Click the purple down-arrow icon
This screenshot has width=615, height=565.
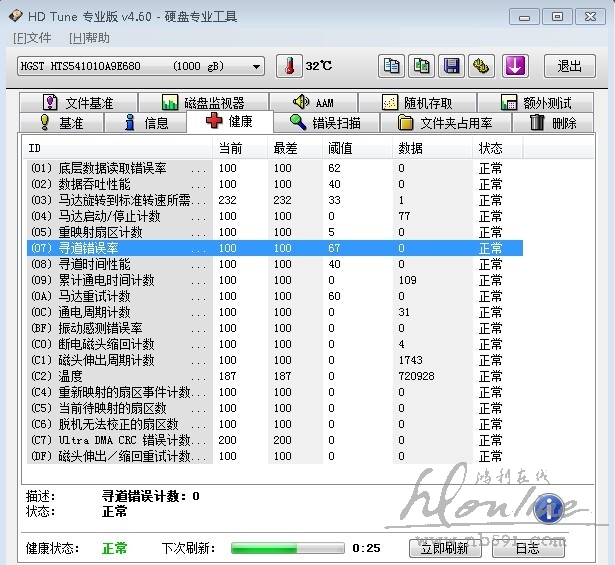point(514,66)
